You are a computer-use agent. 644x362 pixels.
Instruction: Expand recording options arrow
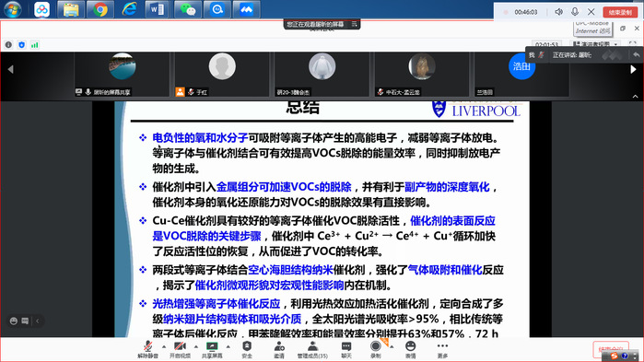click(392, 347)
